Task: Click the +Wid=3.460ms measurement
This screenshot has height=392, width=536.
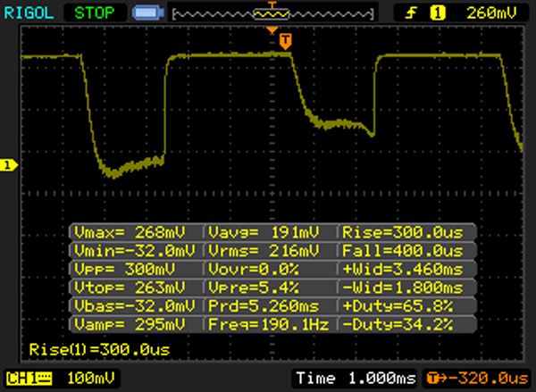Action: coord(403,270)
